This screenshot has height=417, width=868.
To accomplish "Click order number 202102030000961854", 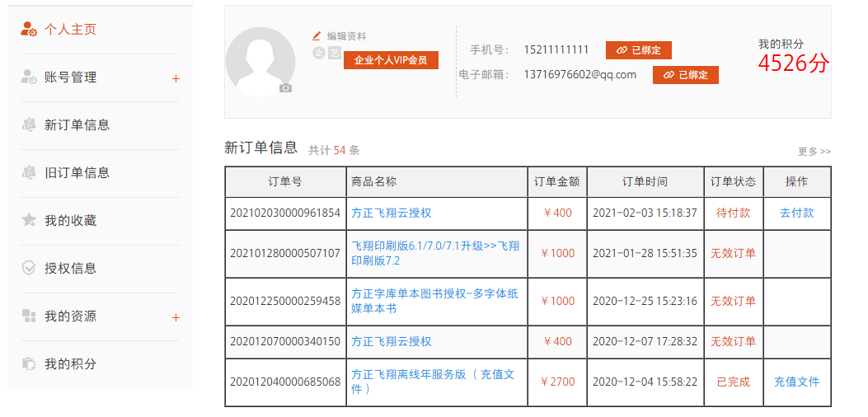I will point(285,213).
